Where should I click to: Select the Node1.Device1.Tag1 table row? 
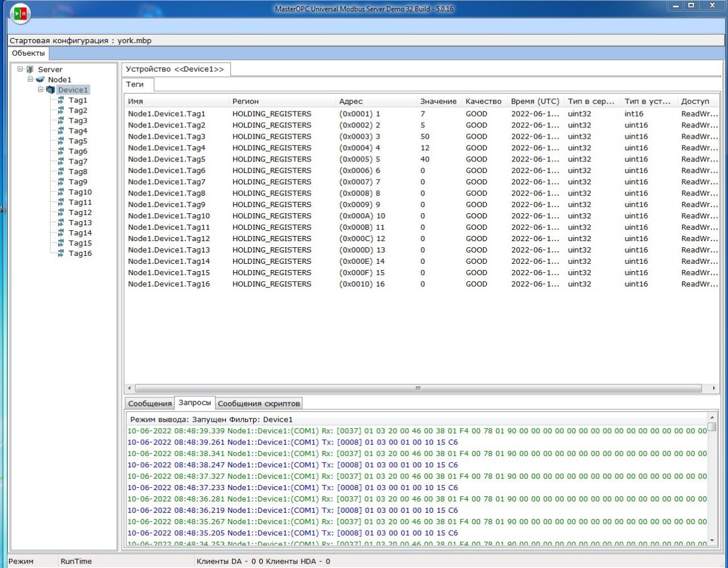(421, 114)
